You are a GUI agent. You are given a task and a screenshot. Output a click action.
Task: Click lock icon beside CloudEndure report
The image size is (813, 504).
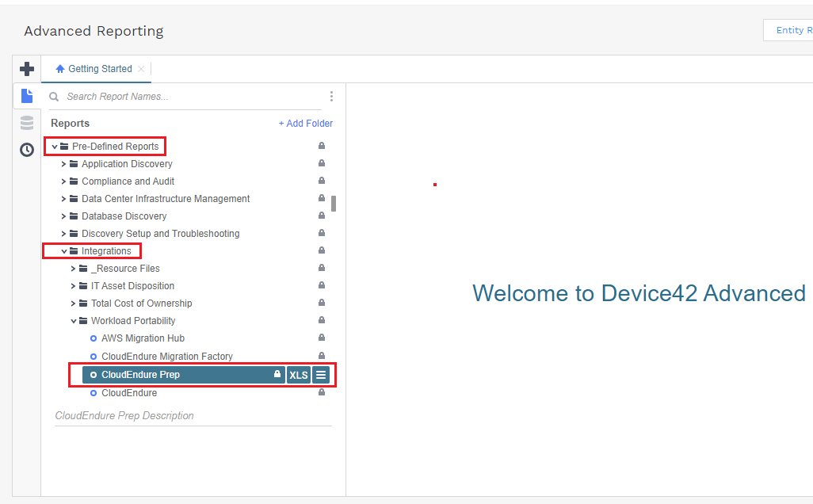(x=322, y=392)
